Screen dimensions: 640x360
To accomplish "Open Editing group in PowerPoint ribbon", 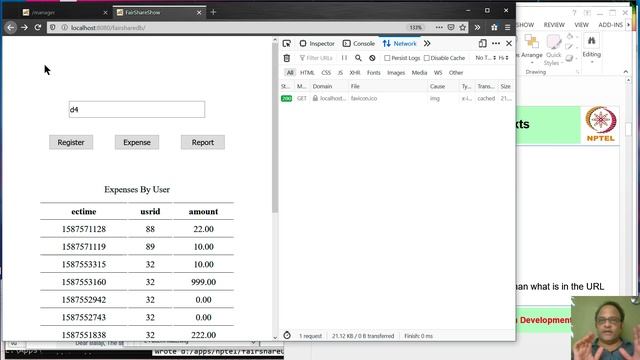I will (591, 47).
